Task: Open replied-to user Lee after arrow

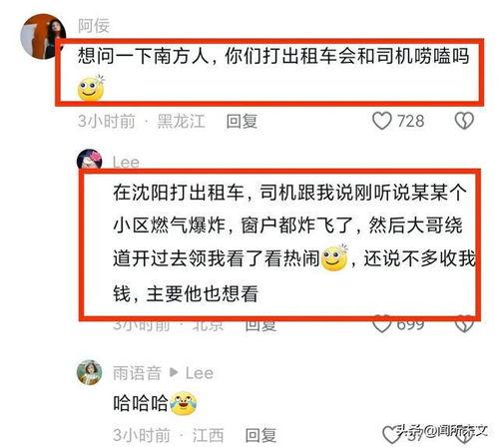Action: [x=200, y=373]
